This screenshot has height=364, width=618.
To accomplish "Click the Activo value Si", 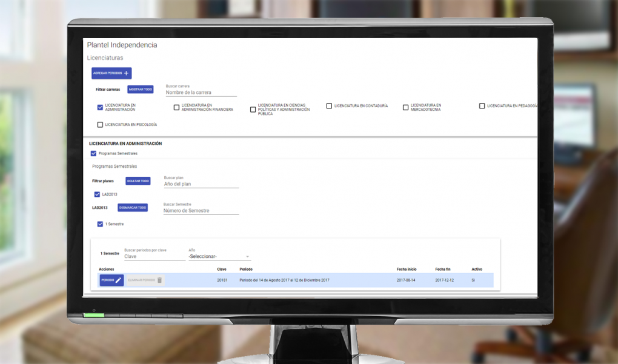I will [x=473, y=280].
